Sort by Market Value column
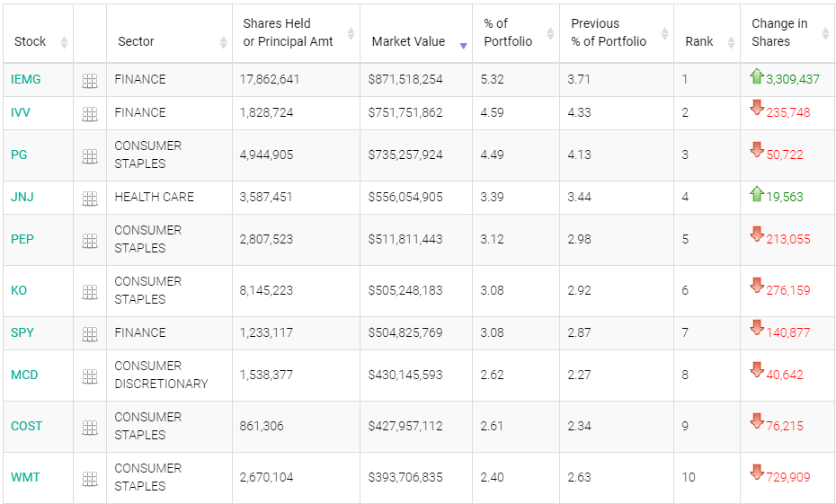This screenshot has height=504, width=836. [408, 41]
